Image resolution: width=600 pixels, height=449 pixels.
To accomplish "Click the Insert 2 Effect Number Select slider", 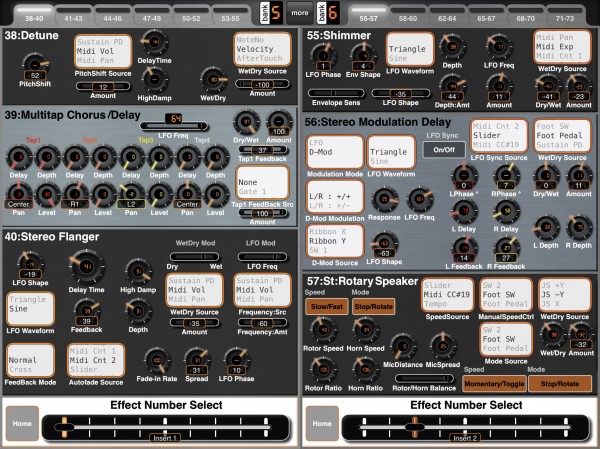I will pos(466,427).
